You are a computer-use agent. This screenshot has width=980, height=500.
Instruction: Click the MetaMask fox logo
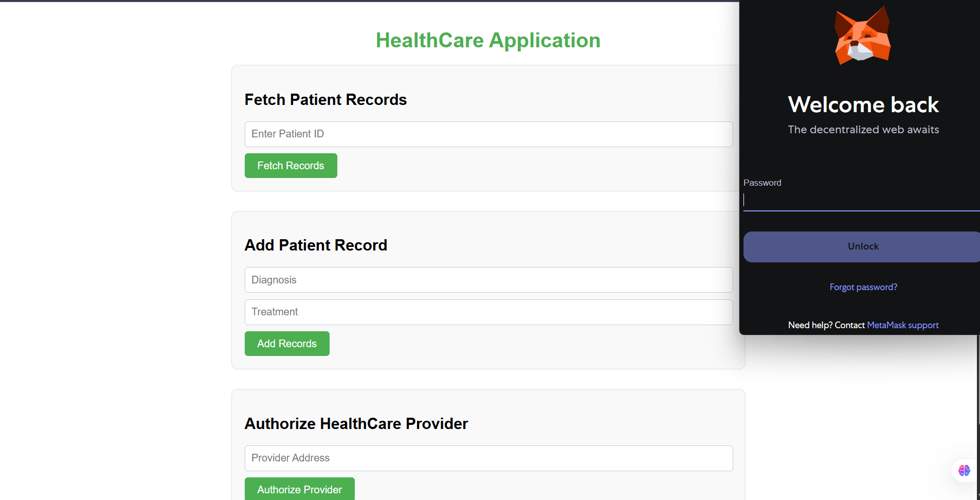[862, 35]
